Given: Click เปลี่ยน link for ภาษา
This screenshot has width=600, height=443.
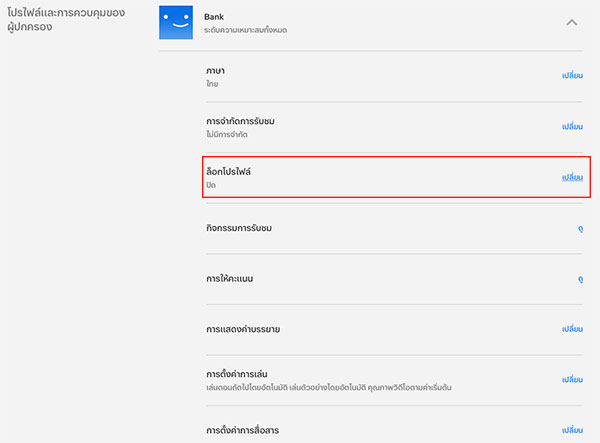Looking at the screenshot, I should point(572,76).
